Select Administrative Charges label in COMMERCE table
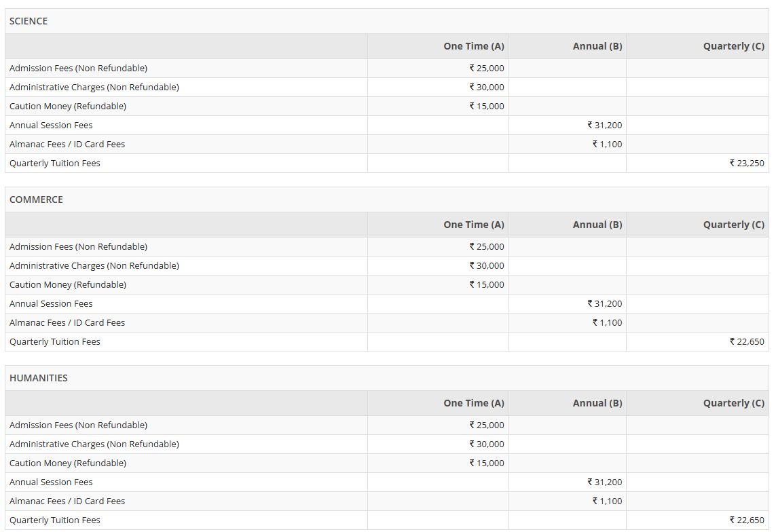Screen dimensions: 776x532 93,265
